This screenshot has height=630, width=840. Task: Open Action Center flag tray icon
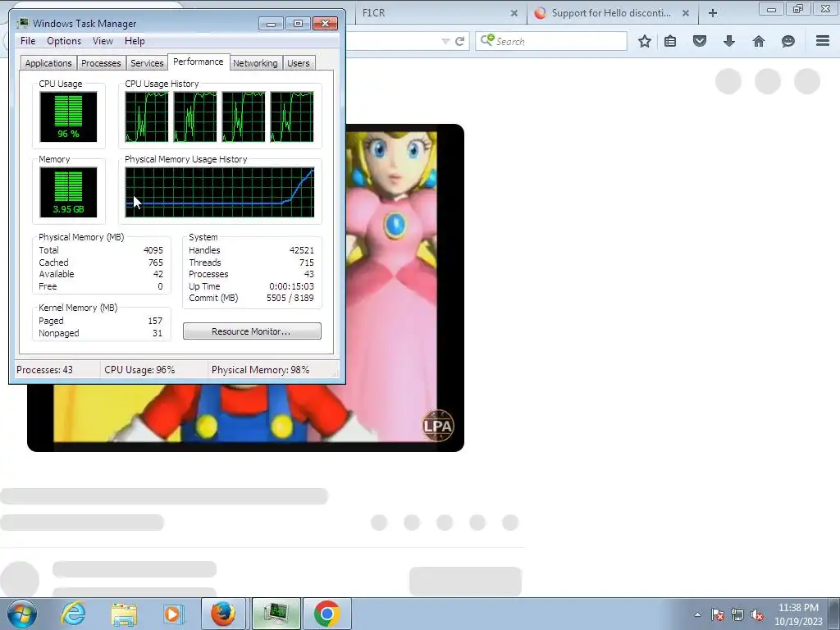(x=718, y=614)
